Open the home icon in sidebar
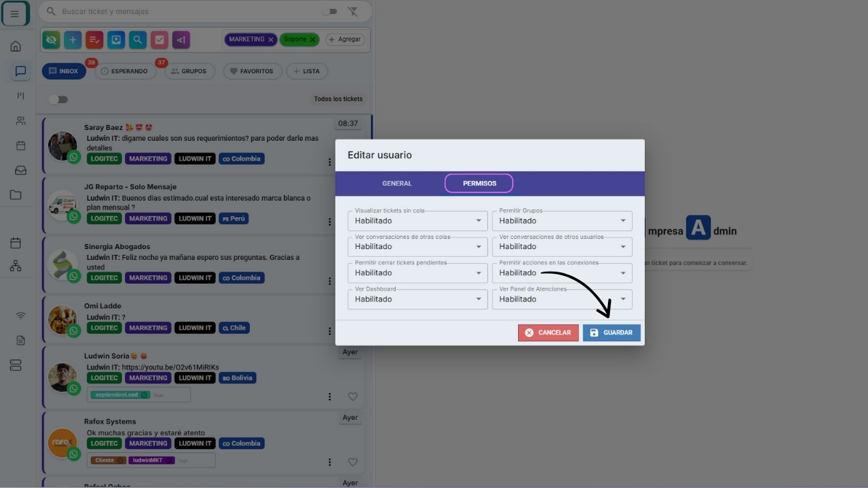 point(15,46)
